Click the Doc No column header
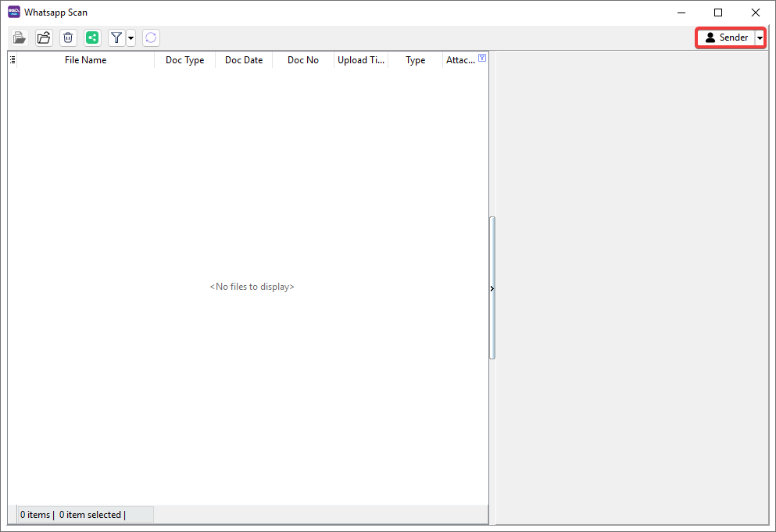Screen dimensions: 776x532 point(302,60)
